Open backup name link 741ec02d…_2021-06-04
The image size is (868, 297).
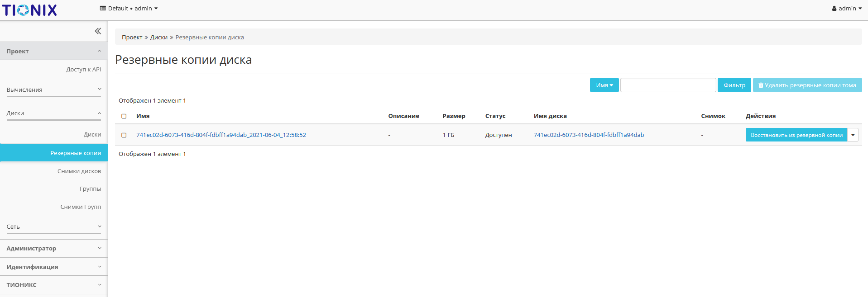click(x=221, y=135)
